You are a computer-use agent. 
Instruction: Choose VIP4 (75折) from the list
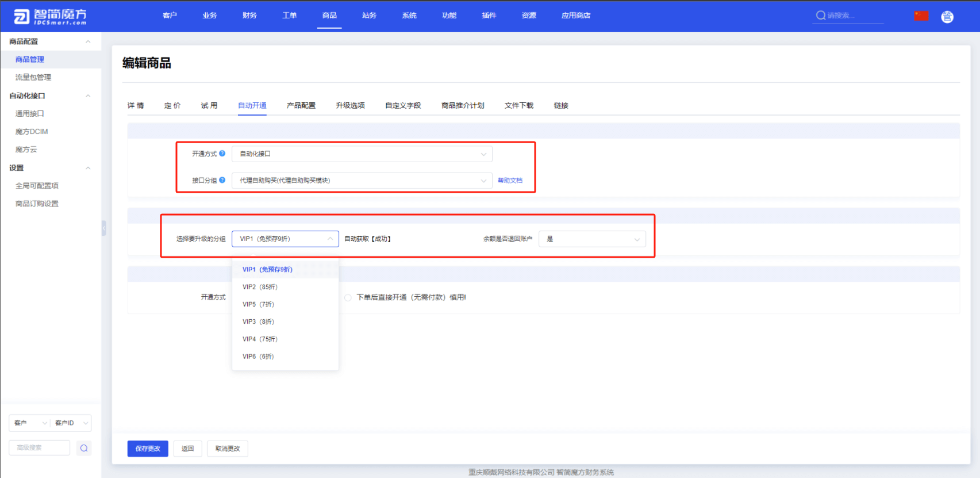pyautogui.click(x=285, y=339)
